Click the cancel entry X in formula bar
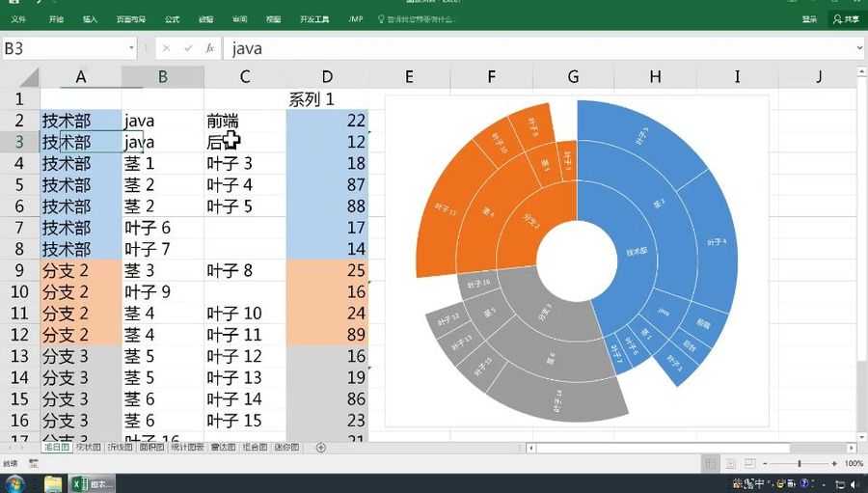 (166, 49)
